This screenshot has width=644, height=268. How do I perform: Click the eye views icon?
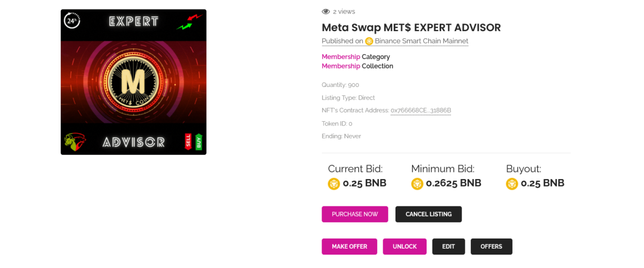(326, 11)
